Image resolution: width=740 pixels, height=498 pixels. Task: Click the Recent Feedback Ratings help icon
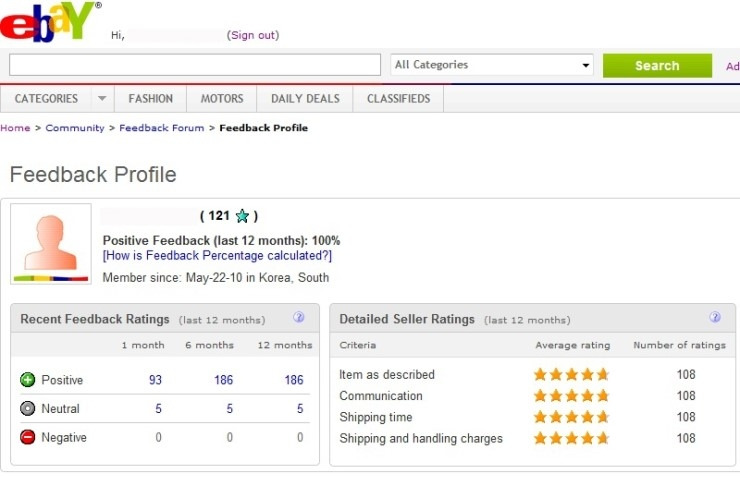[x=299, y=317]
